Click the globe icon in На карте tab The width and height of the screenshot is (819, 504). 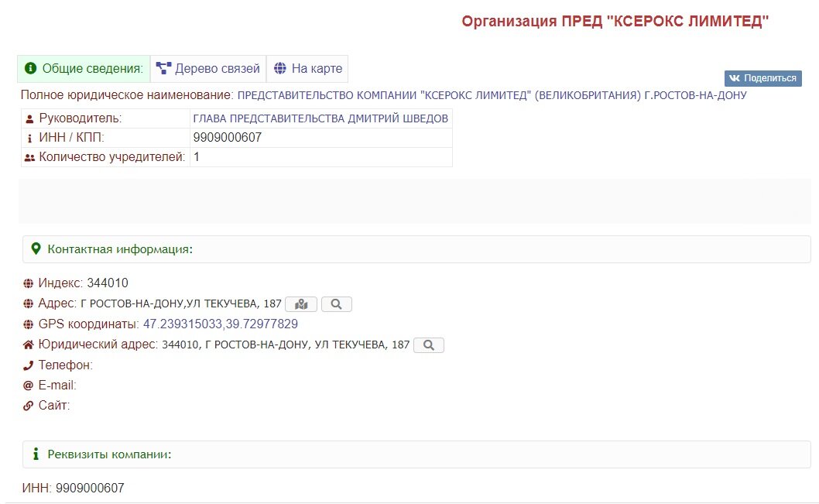tap(280, 68)
